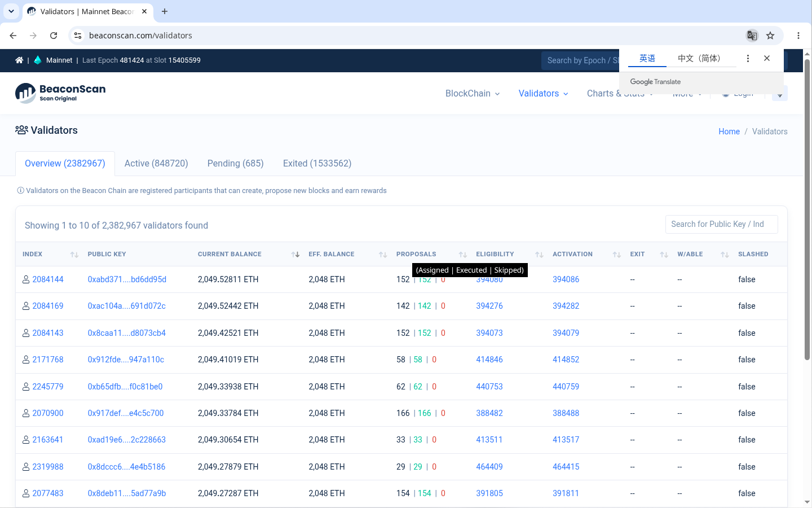Open the Google Translate icon in the address bar
812x508 pixels.
coord(752,36)
